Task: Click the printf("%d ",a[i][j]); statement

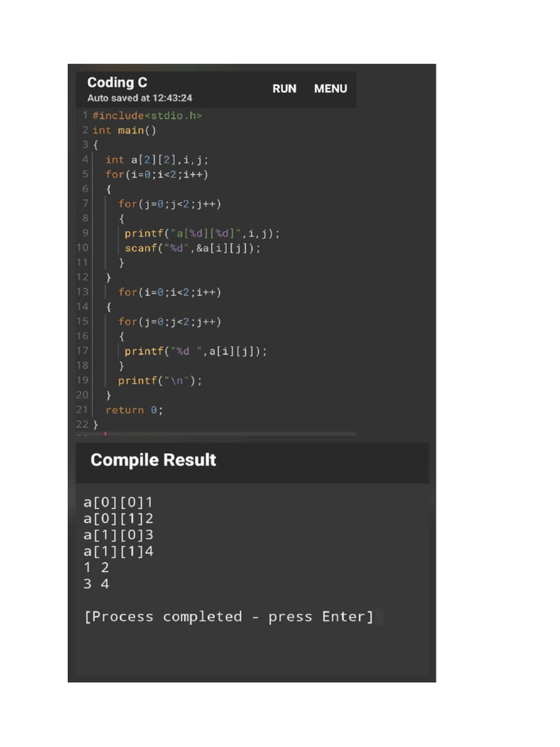Action: [x=195, y=351]
